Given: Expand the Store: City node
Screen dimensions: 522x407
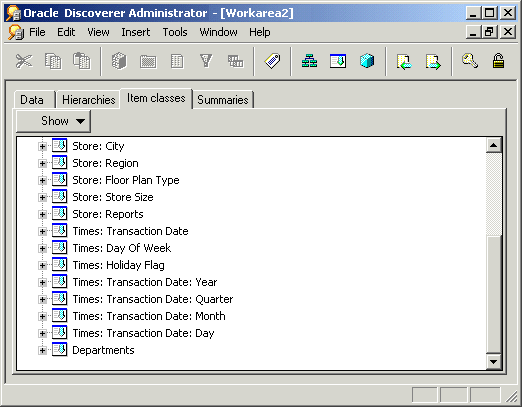Looking at the screenshot, I should pyautogui.click(x=42, y=146).
